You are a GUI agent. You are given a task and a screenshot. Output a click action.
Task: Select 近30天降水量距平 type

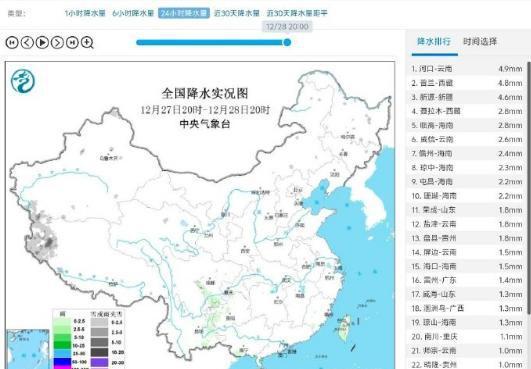click(x=297, y=13)
